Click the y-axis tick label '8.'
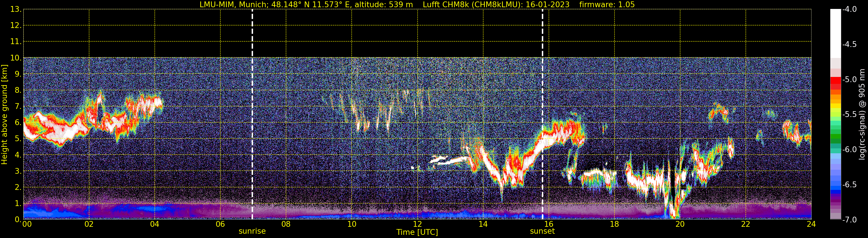The height and width of the screenshot is (238, 868). coord(18,90)
